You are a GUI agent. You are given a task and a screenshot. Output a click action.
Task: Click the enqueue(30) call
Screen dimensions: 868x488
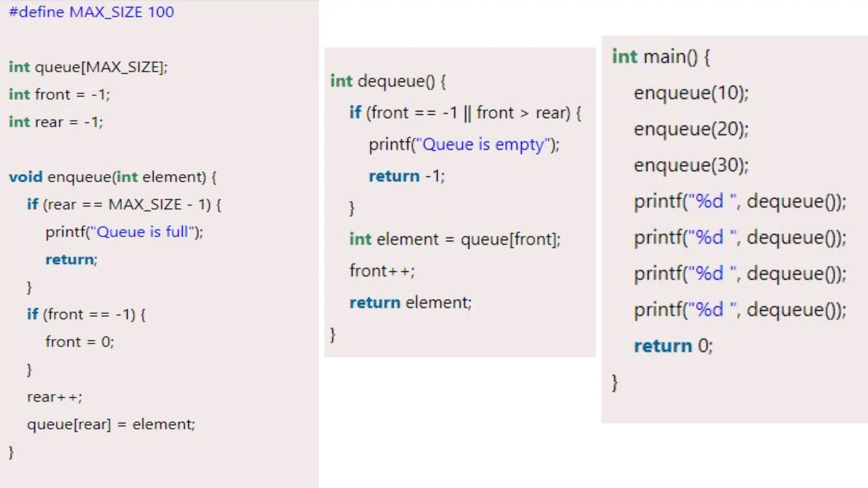691,165
